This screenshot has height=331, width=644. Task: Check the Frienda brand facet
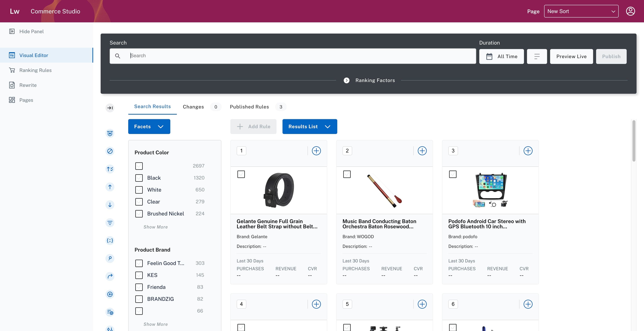point(139,287)
